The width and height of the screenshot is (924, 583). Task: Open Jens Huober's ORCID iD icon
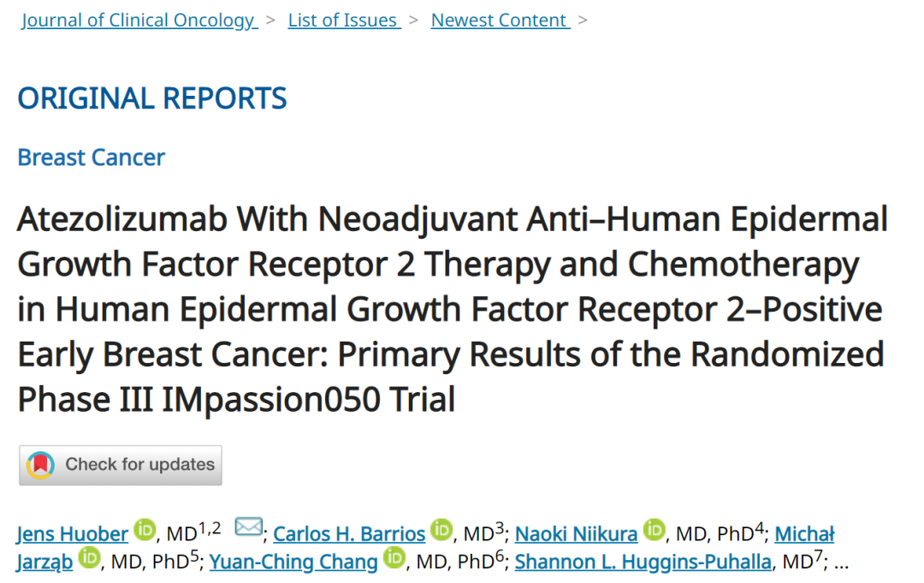pyautogui.click(x=145, y=529)
